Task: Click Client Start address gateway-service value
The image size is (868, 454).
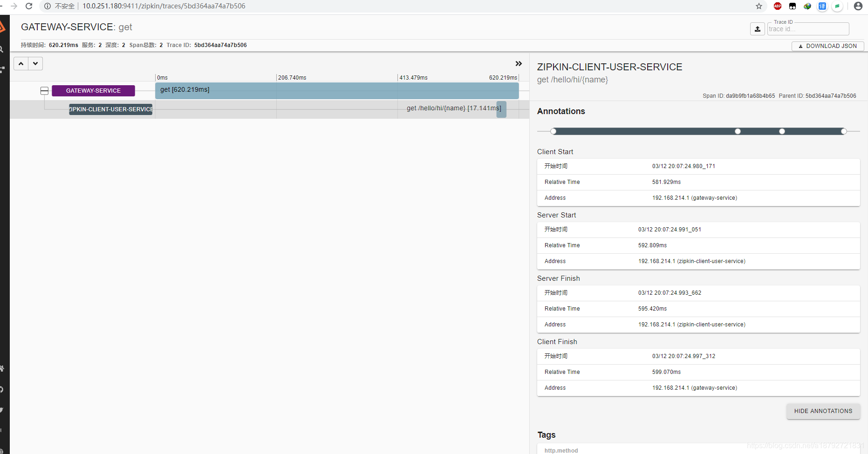Action: click(x=695, y=198)
